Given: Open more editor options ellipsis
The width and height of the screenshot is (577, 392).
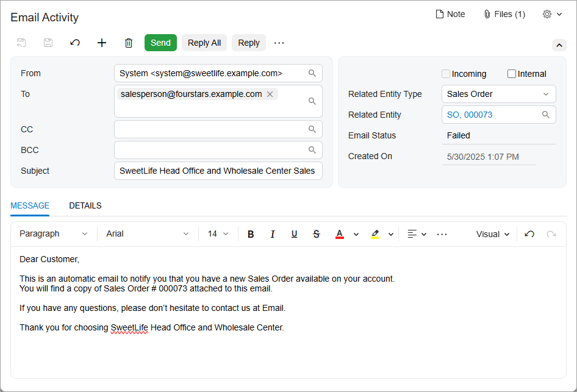Looking at the screenshot, I should [442, 234].
